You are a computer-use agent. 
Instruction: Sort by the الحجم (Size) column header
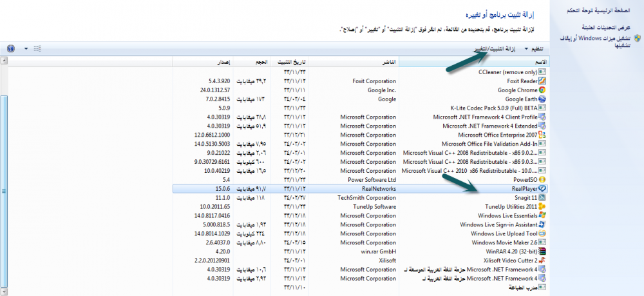pos(255,62)
